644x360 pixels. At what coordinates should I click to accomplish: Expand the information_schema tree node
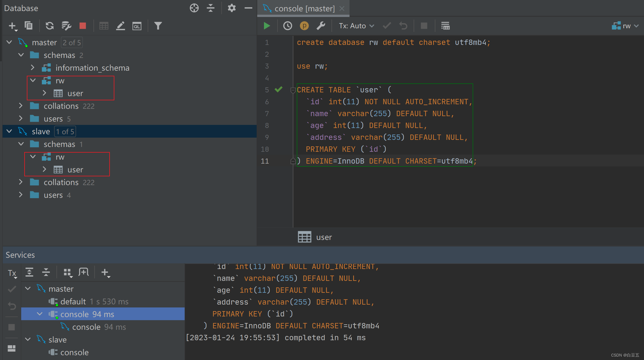(32, 68)
